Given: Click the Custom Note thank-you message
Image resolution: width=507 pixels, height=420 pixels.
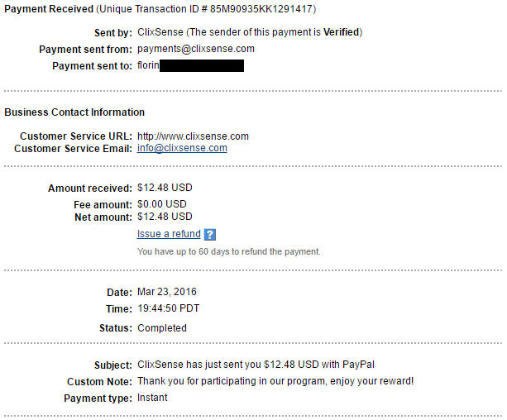Looking at the screenshot, I should tap(275, 381).
